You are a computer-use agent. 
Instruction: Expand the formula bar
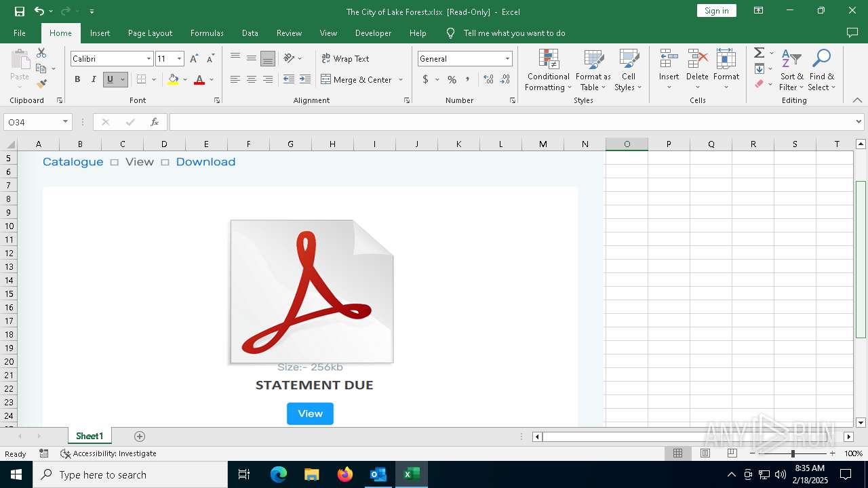(859, 122)
